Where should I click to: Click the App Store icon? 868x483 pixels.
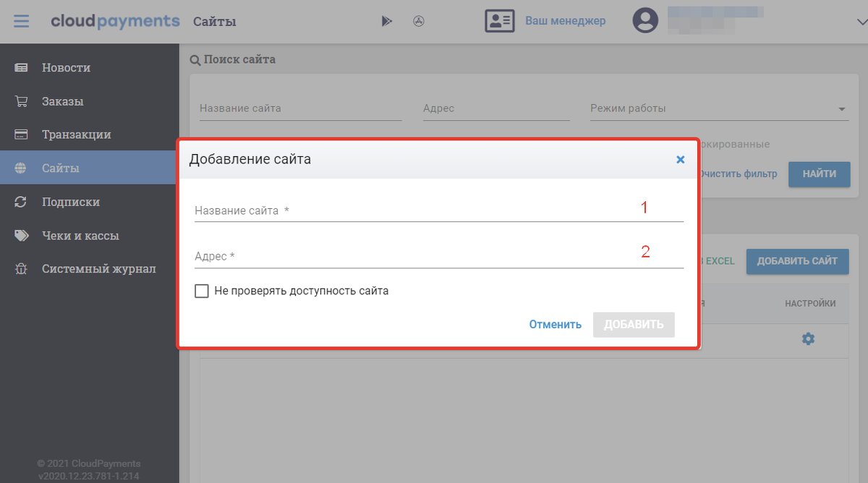click(x=419, y=21)
